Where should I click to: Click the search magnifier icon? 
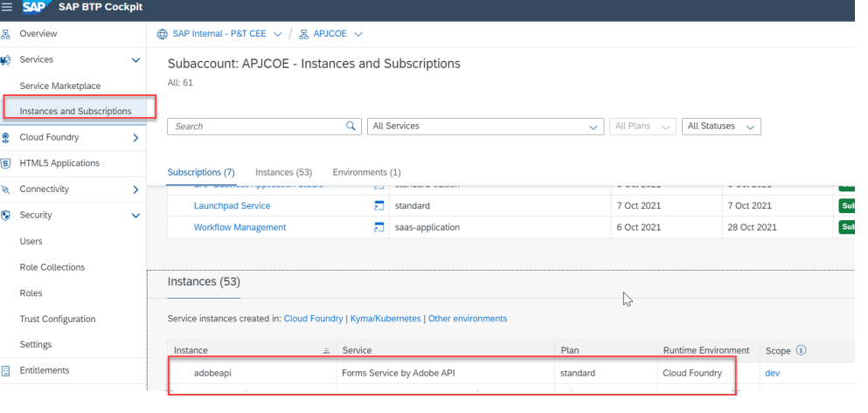click(351, 126)
